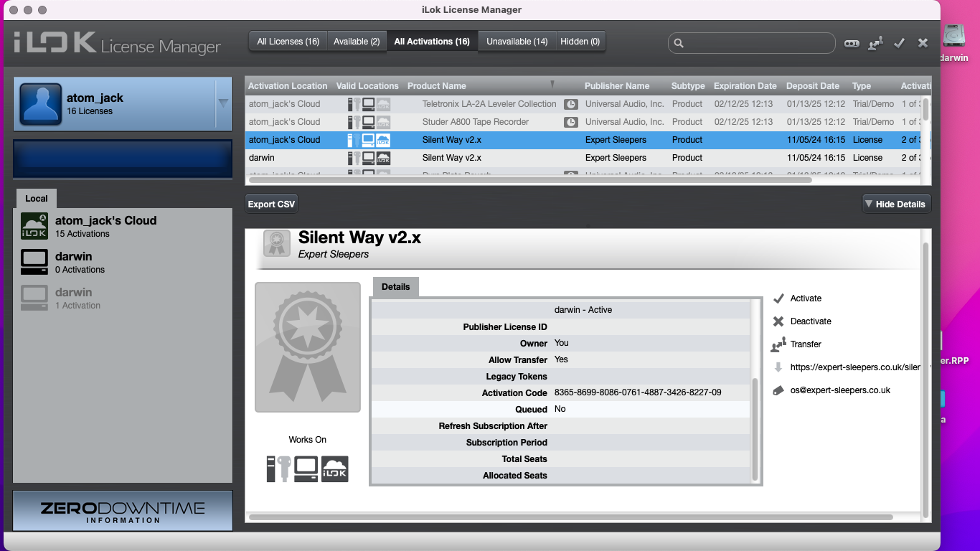The height and width of the screenshot is (551, 980).
Task: Click the Queued 'No' value
Action: click(x=560, y=409)
